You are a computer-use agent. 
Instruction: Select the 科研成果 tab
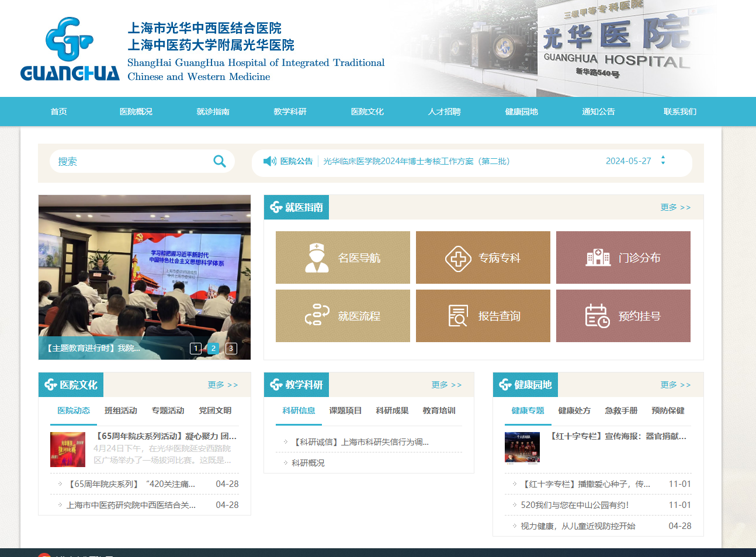pyautogui.click(x=392, y=411)
